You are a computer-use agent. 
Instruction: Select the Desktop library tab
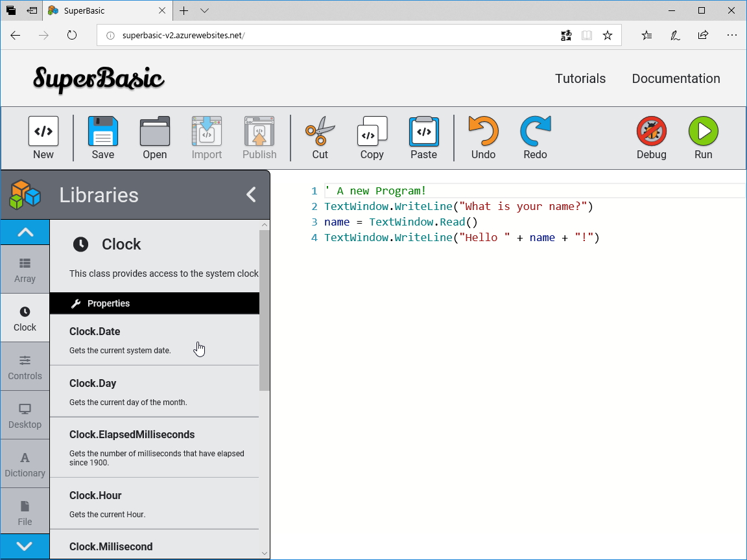coord(25,415)
